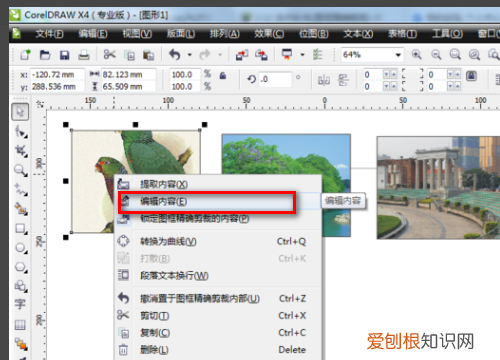The height and width of the screenshot is (360, 500).
Task: Open the 文件(F) menu
Action: coord(49,34)
